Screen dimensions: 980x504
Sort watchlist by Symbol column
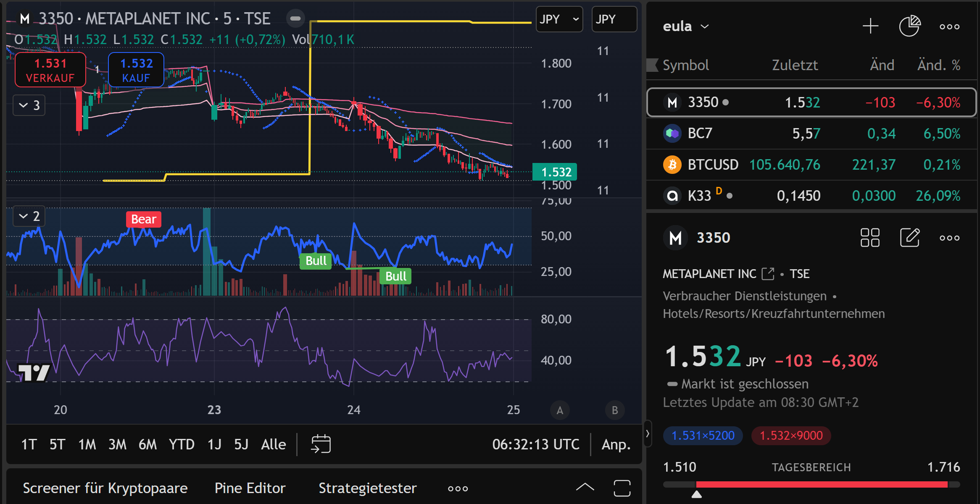coord(685,65)
